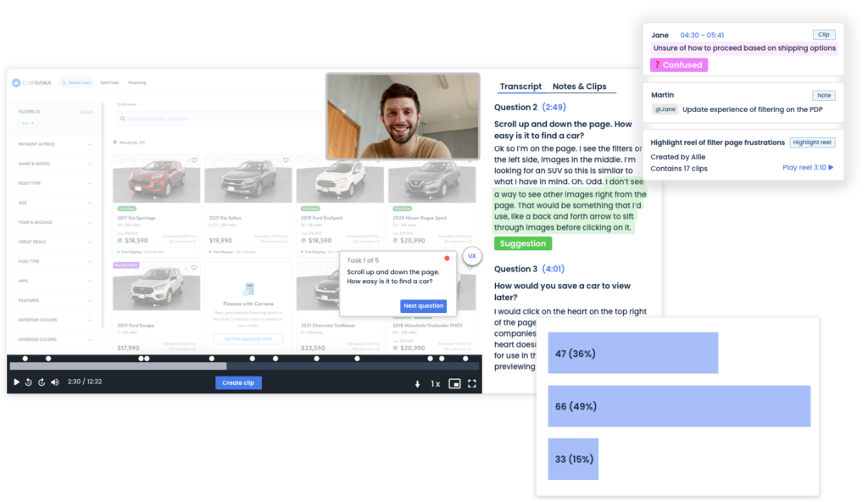Image resolution: width=868 pixels, height=502 pixels.
Task: Click the Next question button in the task popup
Action: (x=424, y=306)
